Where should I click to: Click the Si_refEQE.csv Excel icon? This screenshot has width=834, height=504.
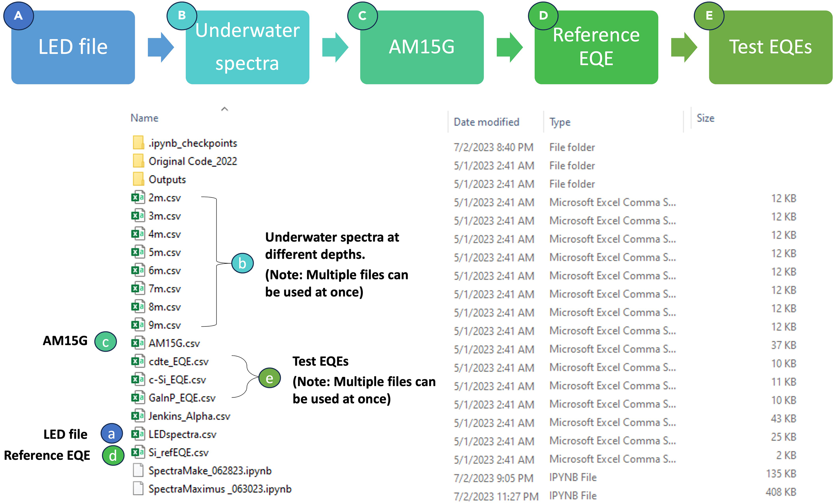point(138,452)
